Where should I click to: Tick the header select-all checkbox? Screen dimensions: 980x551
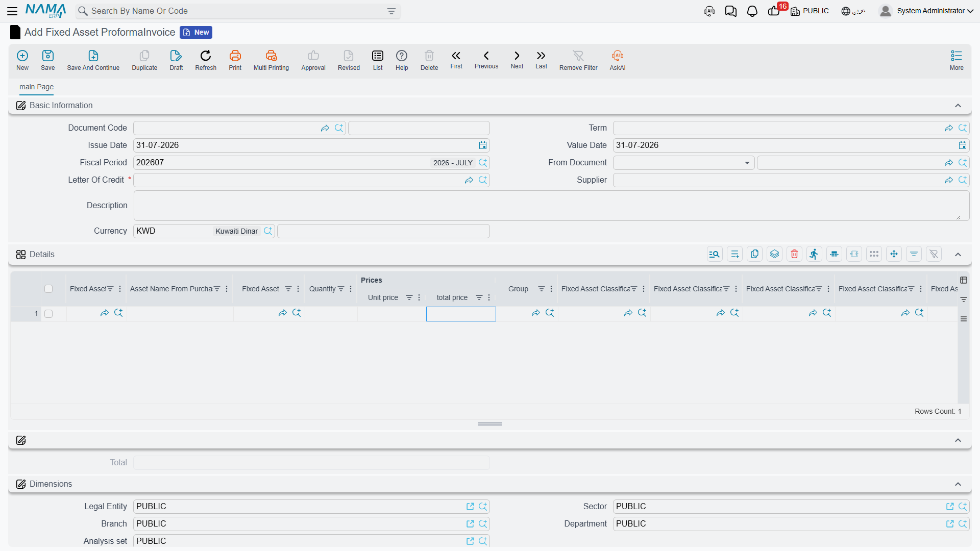pos(48,289)
